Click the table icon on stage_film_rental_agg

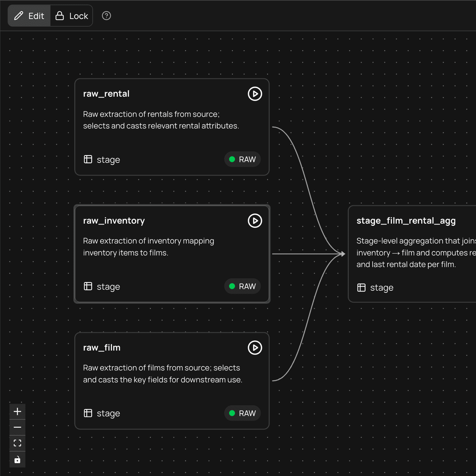(x=361, y=288)
